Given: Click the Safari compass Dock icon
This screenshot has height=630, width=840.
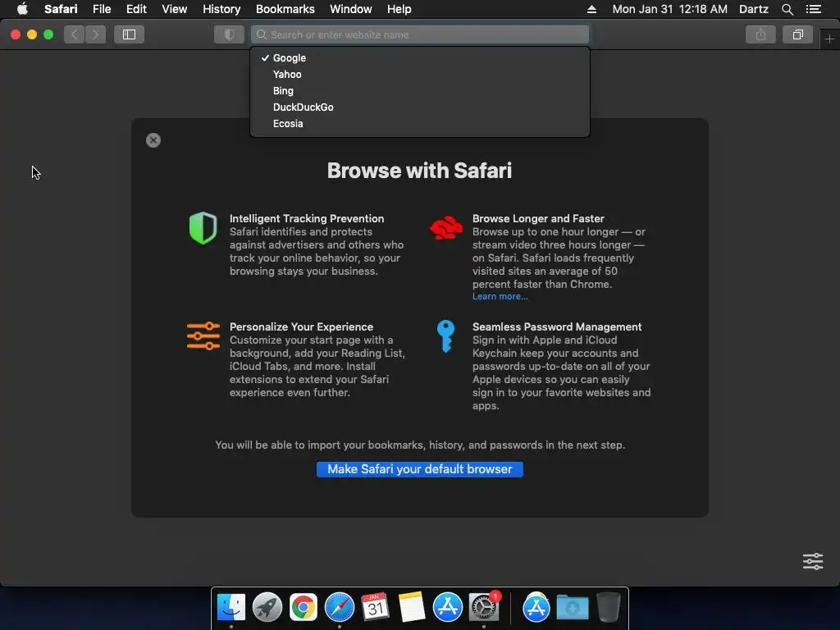Looking at the screenshot, I should point(339,608).
